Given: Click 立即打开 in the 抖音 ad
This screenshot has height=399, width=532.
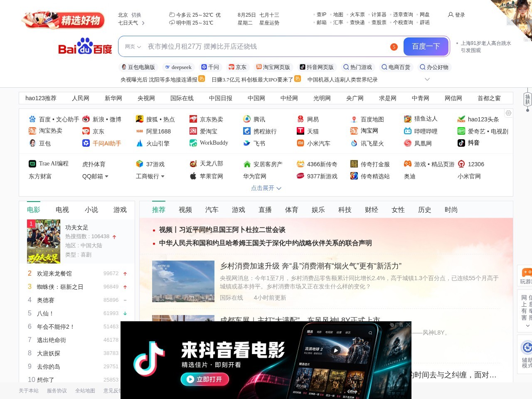Looking at the screenshot, I should coord(204,379).
